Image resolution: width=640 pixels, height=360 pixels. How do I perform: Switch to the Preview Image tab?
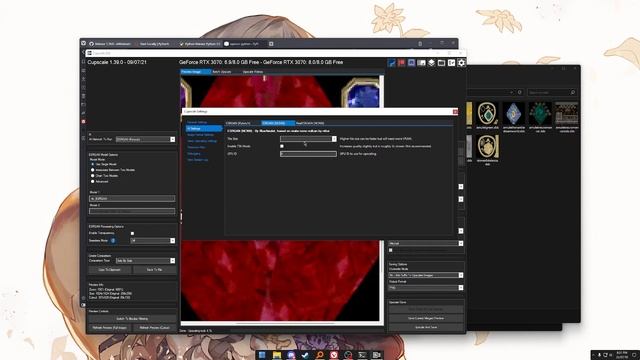[x=196, y=72]
